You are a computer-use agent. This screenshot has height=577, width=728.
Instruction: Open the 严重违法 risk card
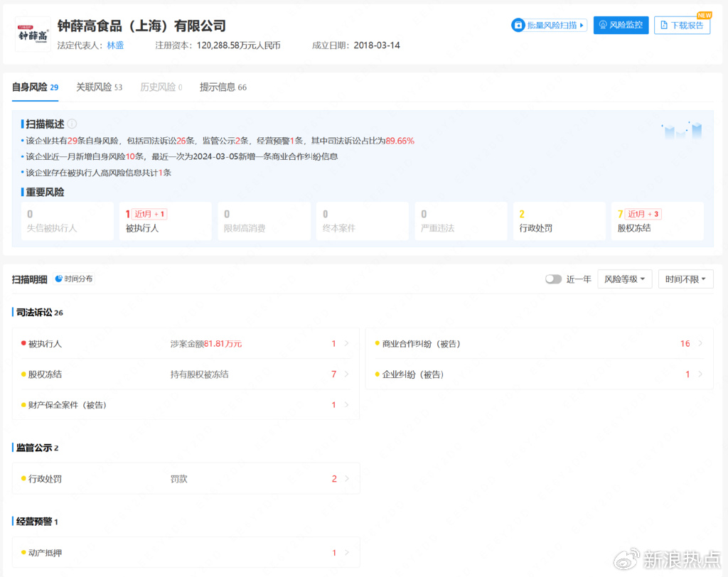tap(461, 221)
